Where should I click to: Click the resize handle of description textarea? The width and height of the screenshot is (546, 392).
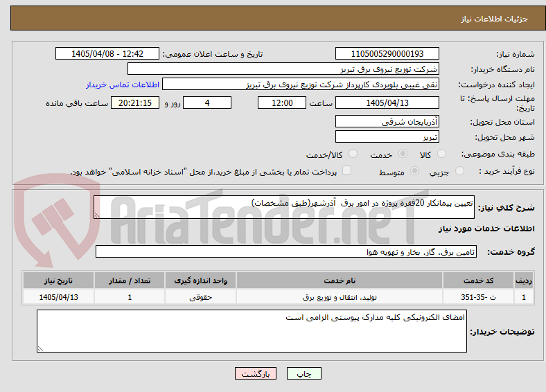click(x=97, y=215)
